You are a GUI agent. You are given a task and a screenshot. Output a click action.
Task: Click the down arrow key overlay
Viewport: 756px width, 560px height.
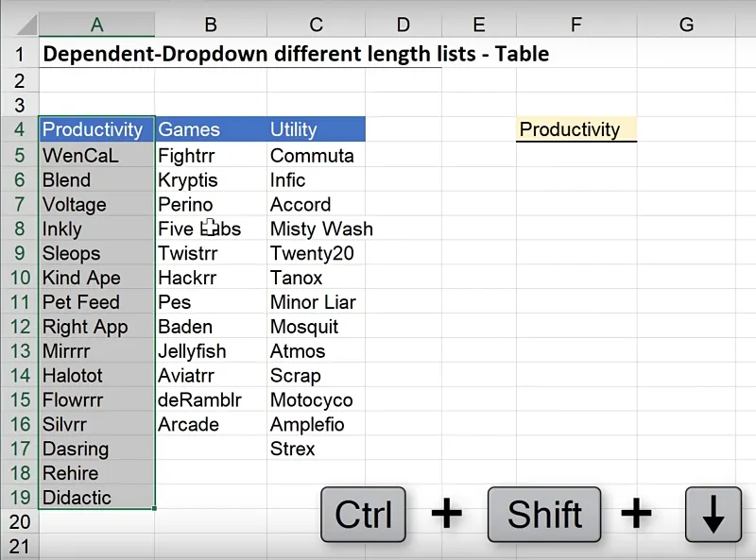pos(713,515)
